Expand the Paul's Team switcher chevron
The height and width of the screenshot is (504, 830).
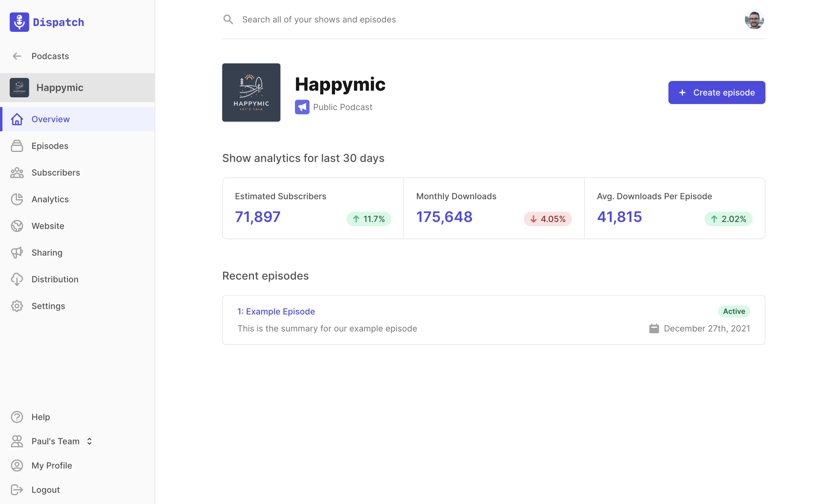(x=89, y=441)
